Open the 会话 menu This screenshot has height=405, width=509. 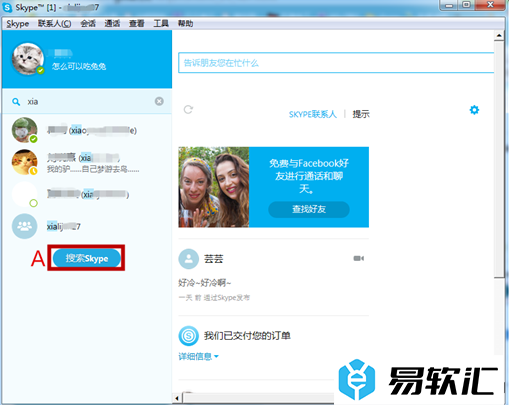88,24
